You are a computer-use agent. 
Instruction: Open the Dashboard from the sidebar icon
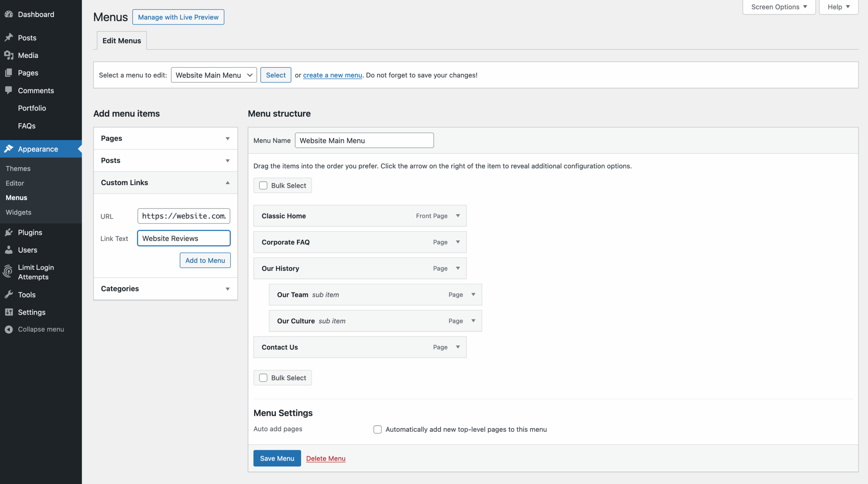tap(9, 14)
